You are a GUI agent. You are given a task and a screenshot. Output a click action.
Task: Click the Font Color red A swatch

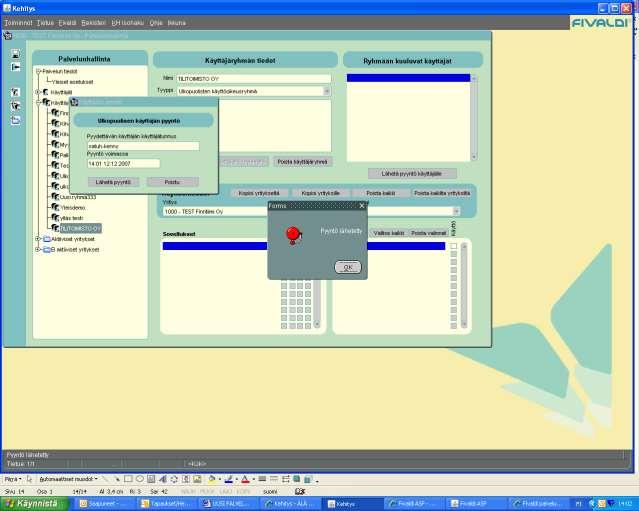[245, 479]
